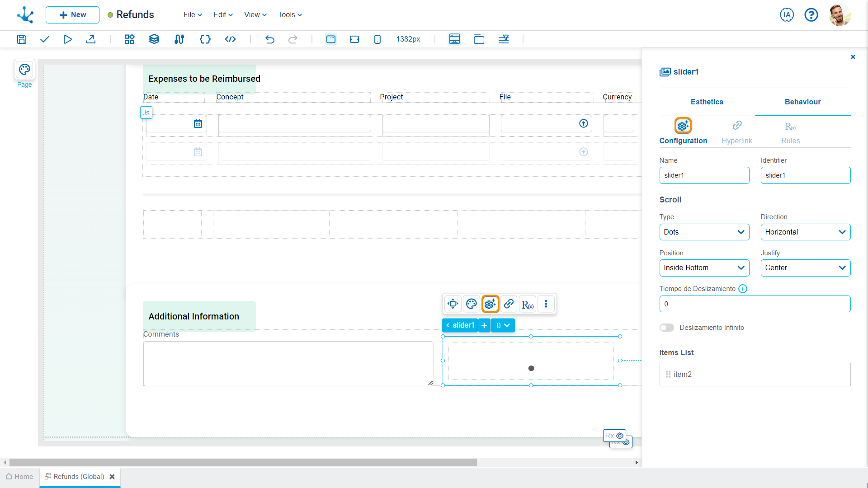Select the move/reorder icon on slider1

click(453, 304)
